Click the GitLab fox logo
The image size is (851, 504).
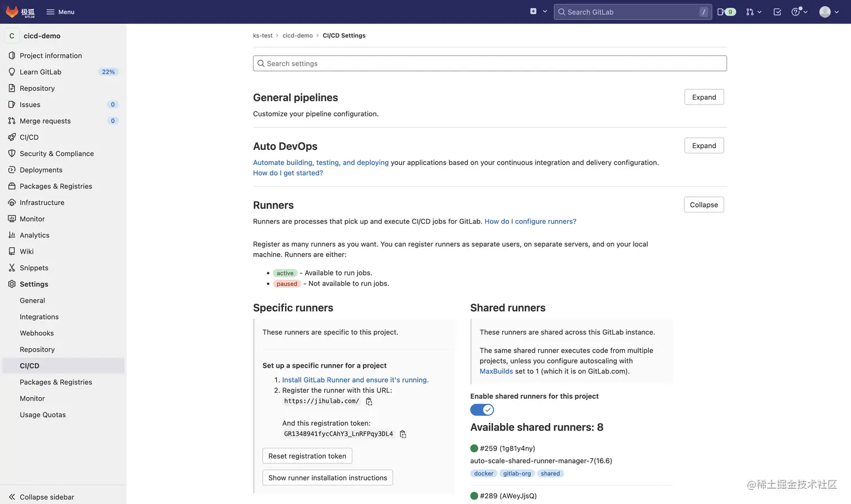12,12
